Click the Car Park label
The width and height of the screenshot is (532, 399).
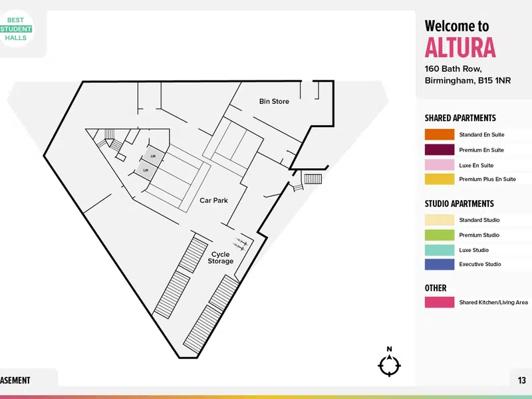click(213, 200)
